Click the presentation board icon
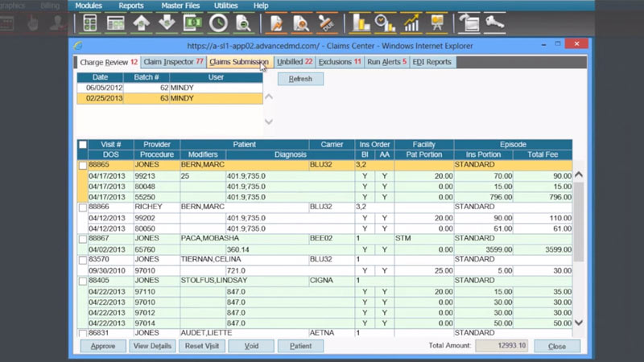Screen dimensions: 644x362 [x=437, y=23]
